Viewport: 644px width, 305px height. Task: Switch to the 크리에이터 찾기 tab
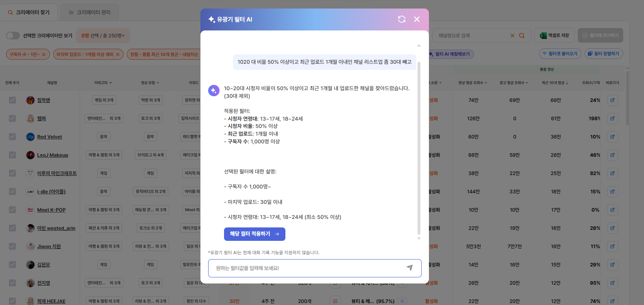click(29, 13)
